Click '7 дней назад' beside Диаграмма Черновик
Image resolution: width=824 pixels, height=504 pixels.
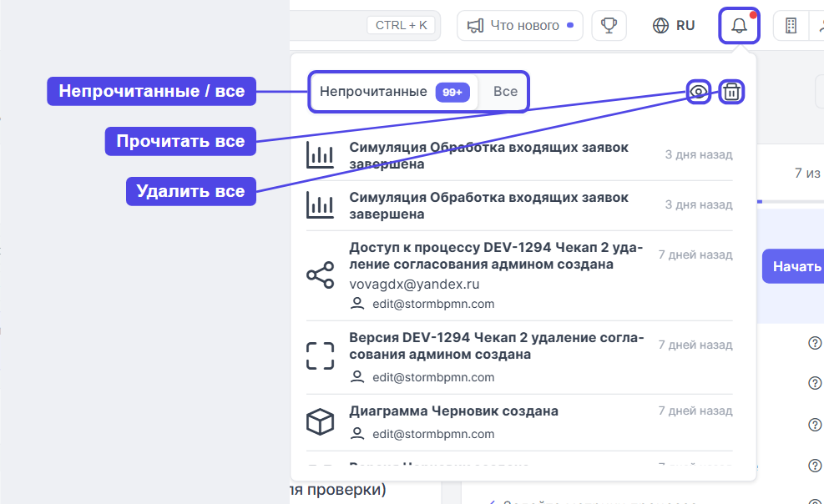coord(695,411)
